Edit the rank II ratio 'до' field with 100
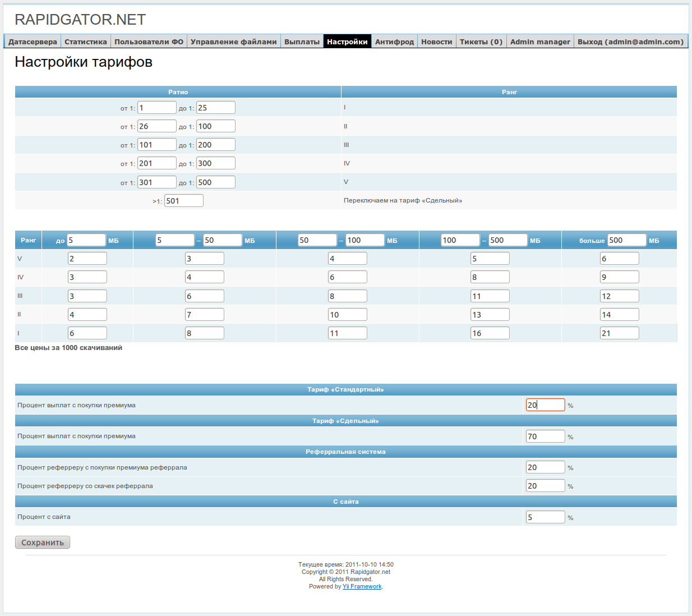Image resolution: width=692 pixels, height=616 pixels. click(x=216, y=126)
